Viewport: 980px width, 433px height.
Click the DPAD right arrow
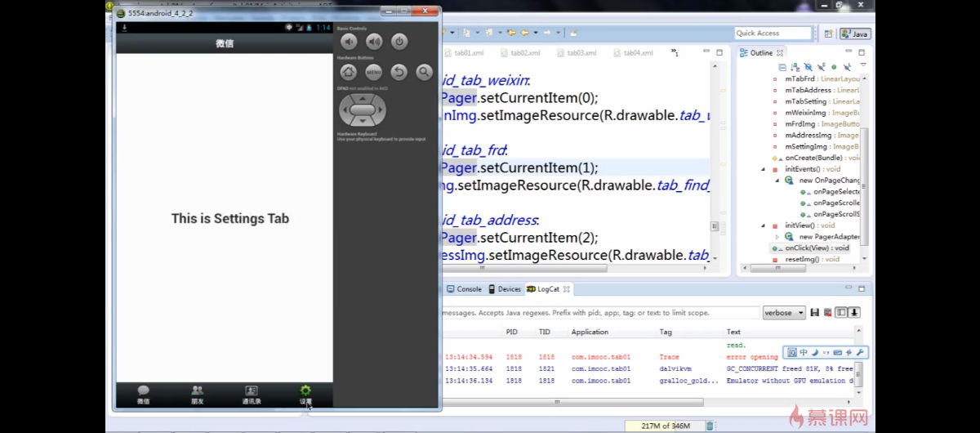pyautogui.click(x=381, y=109)
